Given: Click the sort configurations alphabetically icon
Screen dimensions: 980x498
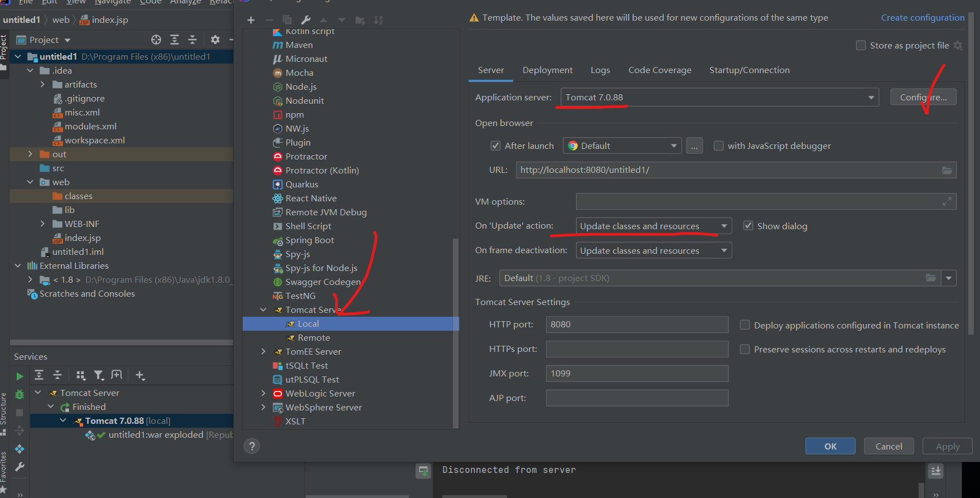Looking at the screenshot, I should (x=378, y=20).
